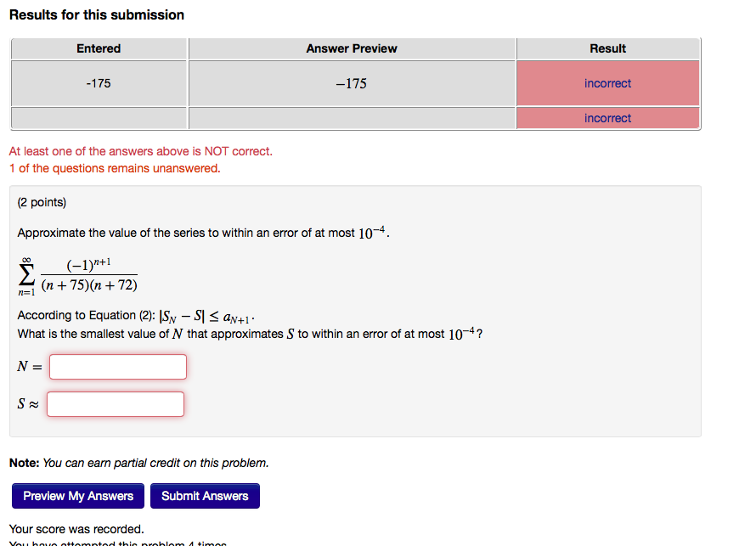Select the Result column header

pos(607,48)
